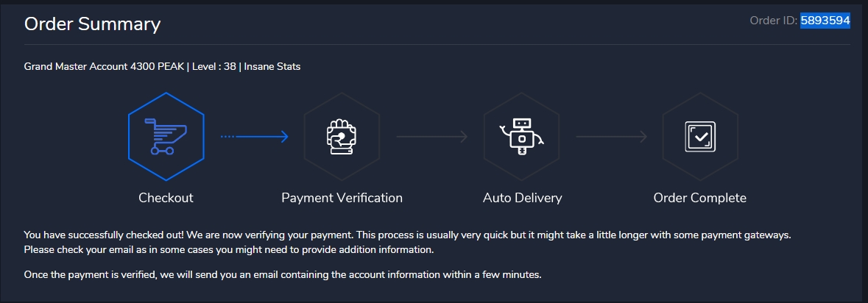This screenshot has width=868, height=303.
Task: Select the highlighted order number 5893594
Action: click(x=825, y=21)
